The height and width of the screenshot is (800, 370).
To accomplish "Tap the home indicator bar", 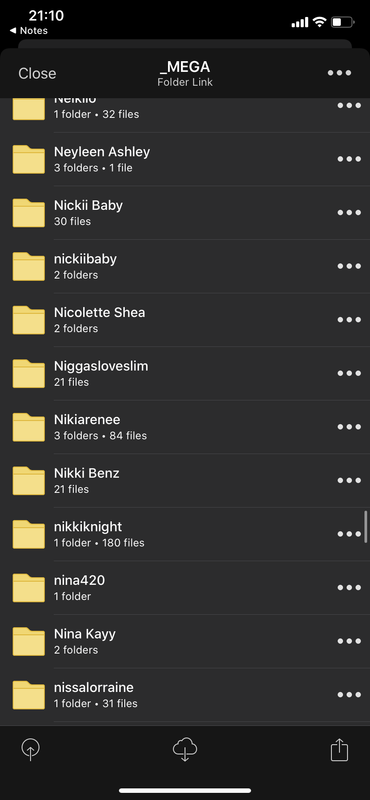I will pos(185,791).
